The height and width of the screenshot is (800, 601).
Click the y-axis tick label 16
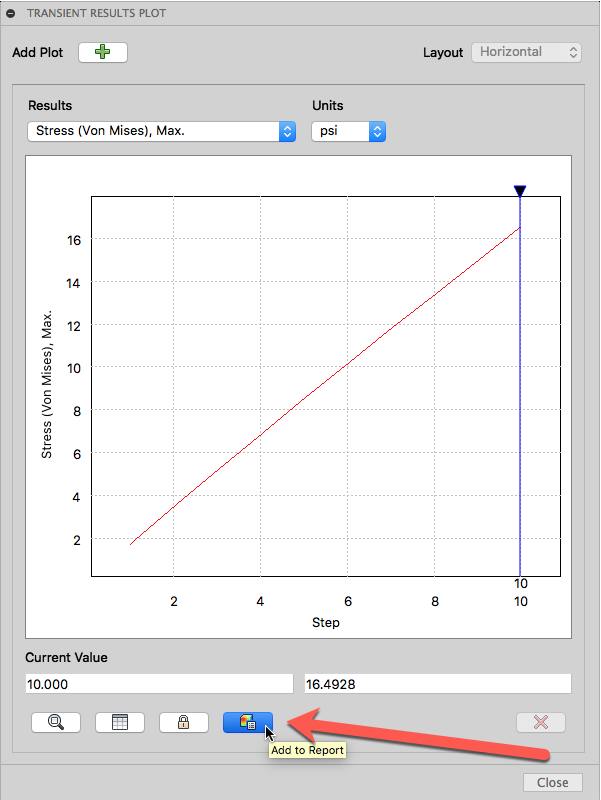click(74, 240)
